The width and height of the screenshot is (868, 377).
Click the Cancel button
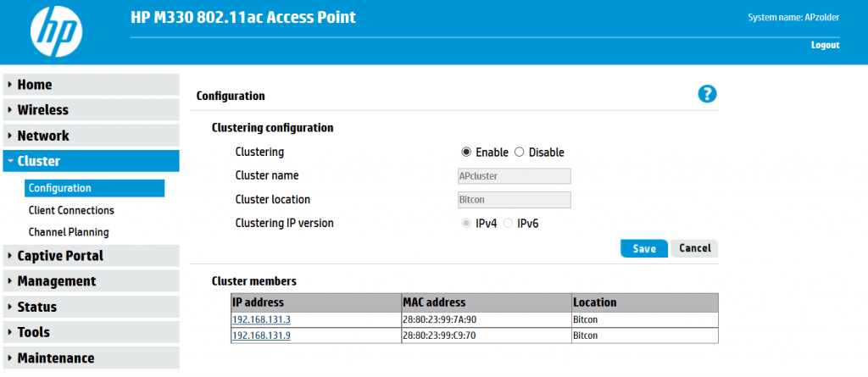click(694, 248)
